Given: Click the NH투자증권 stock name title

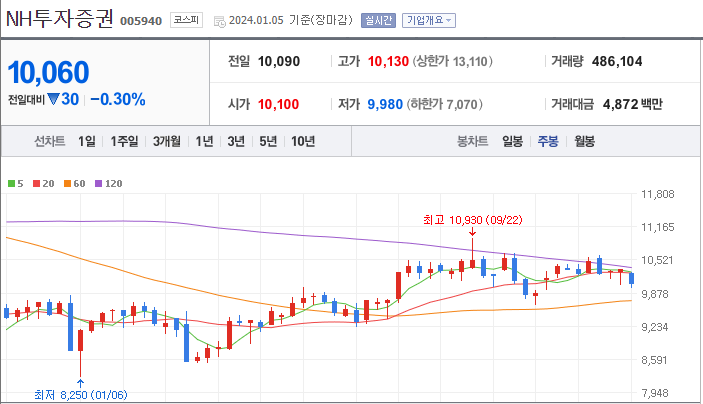Looking at the screenshot, I should coord(59,19).
